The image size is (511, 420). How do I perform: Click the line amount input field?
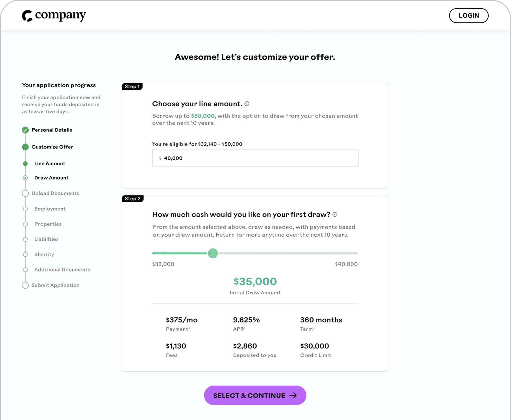255,158
